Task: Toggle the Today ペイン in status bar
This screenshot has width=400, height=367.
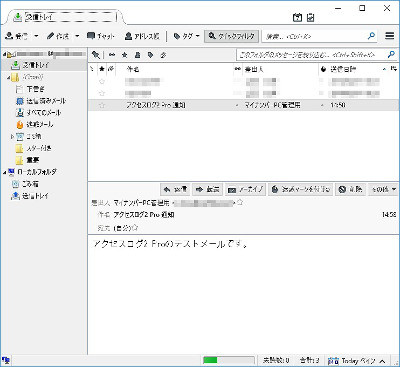Action: (x=357, y=361)
